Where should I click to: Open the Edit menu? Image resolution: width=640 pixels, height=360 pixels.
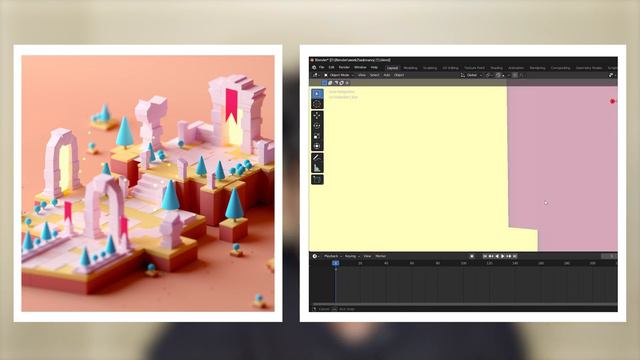tap(331, 67)
